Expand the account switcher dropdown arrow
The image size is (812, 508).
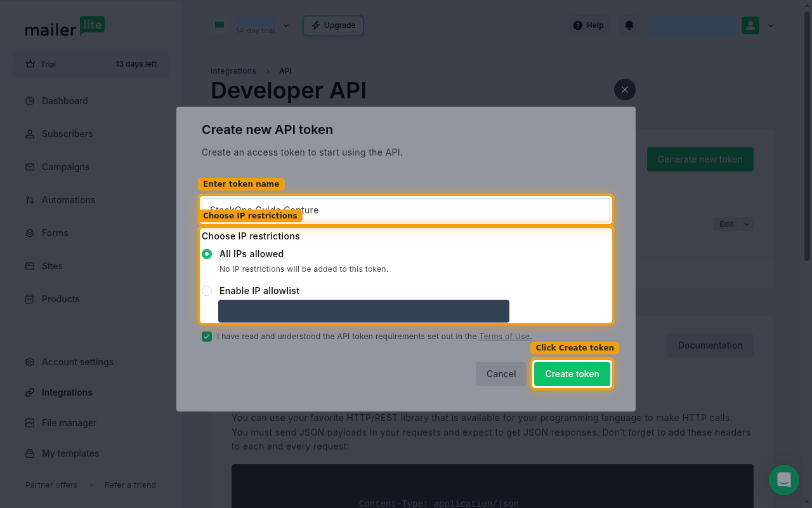pyautogui.click(x=286, y=25)
